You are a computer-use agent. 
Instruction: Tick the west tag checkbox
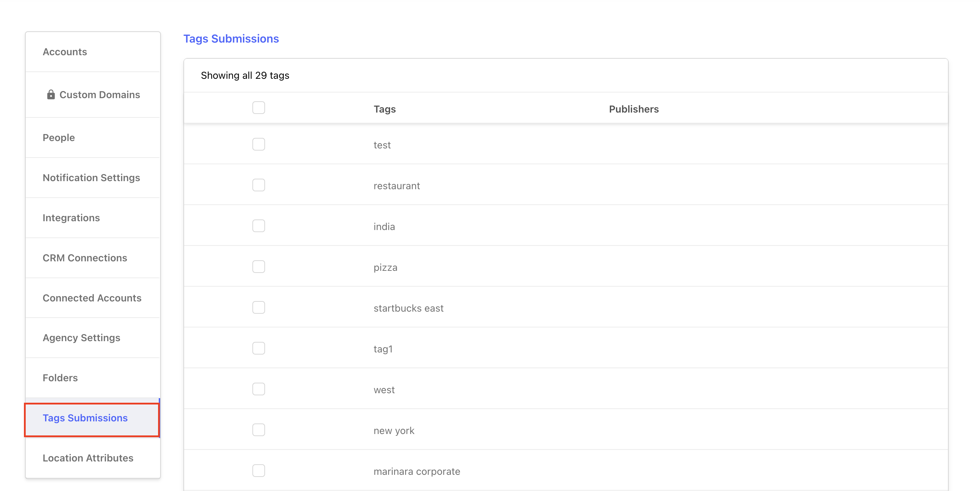tap(259, 389)
